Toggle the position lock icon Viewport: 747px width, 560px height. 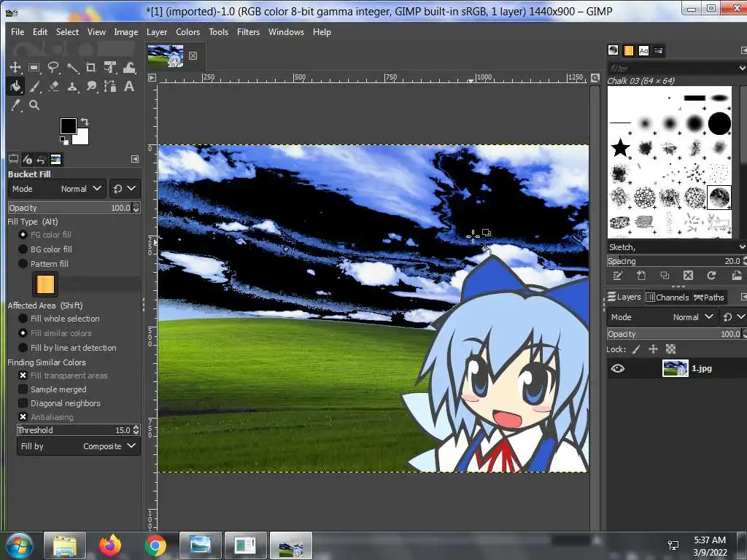coord(653,349)
